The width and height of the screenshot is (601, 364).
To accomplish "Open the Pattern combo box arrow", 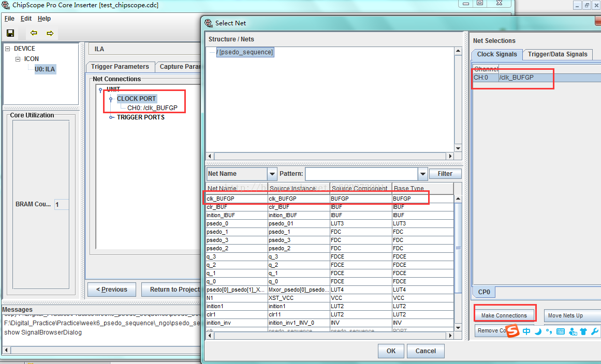I will tap(422, 174).
